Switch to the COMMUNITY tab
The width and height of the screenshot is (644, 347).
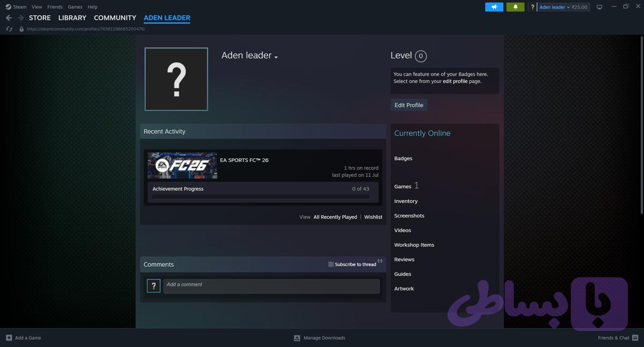pos(115,18)
